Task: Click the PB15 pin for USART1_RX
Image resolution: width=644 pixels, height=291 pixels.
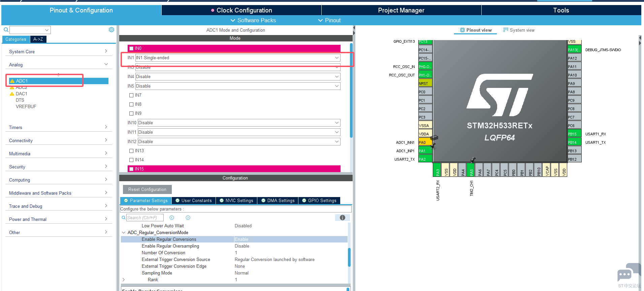Action: point(574,134)
